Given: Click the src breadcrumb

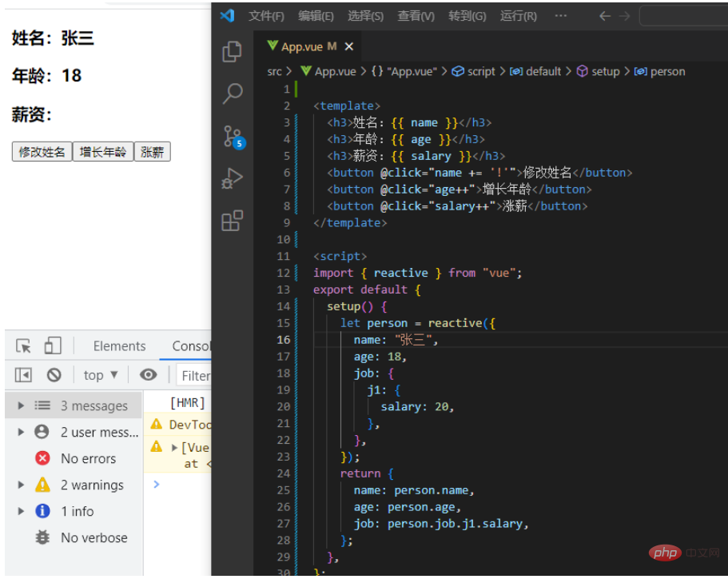Looking at the screenshot, I should (274, 71).
